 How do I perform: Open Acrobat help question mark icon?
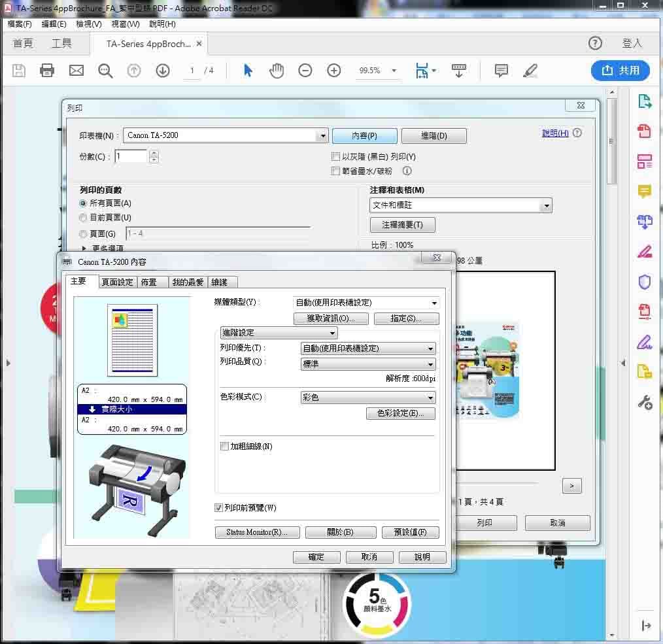click(x=595, y=43)
